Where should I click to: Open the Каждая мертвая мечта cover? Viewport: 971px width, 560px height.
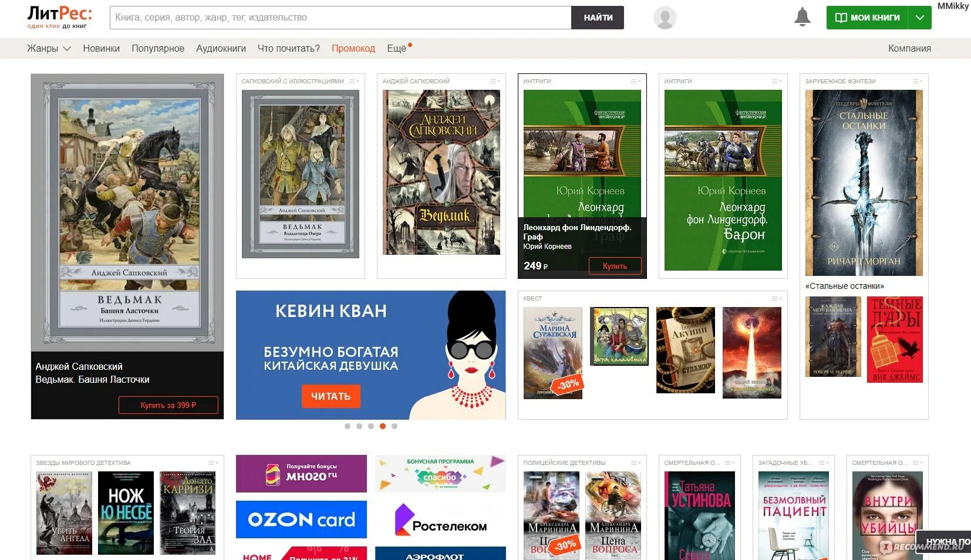(x=833, y=336)
